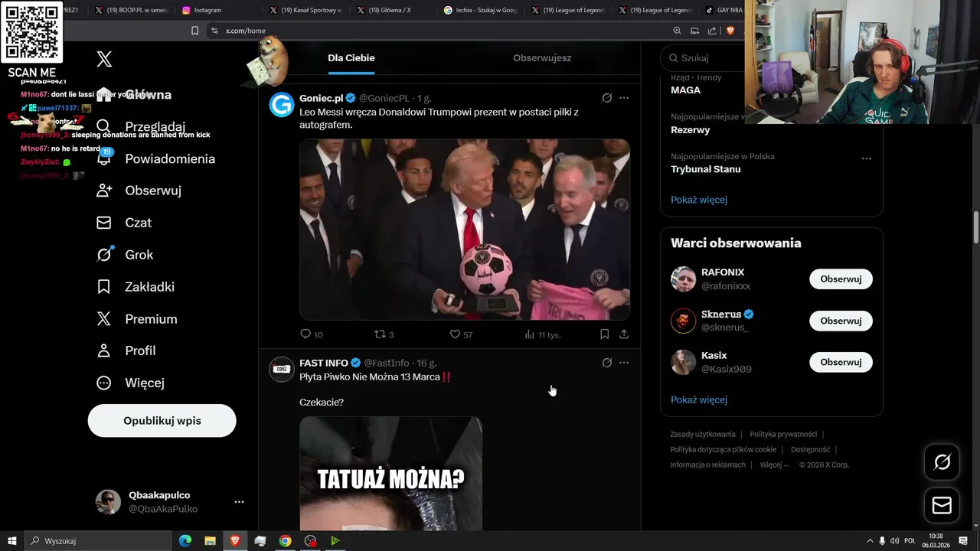Open Obserwuj in left sidebar
Viewport: 980px width, 551px height.
coord(139,191)
